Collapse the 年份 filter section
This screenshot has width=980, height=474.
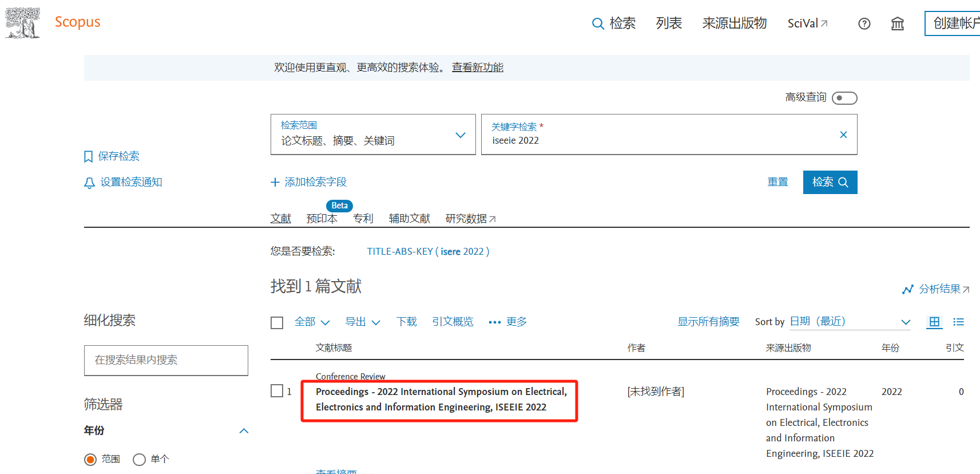[x=244, y=430]
